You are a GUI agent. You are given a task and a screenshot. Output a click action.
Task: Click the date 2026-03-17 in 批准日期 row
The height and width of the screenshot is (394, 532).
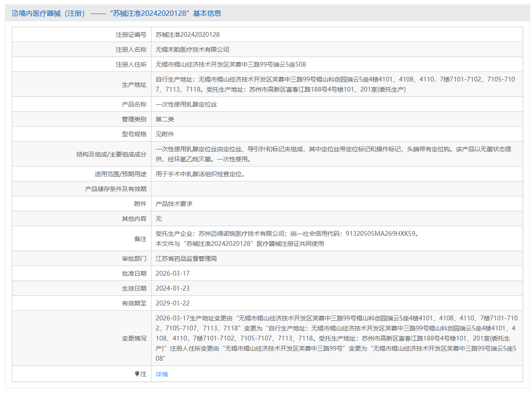click(173, 273)
